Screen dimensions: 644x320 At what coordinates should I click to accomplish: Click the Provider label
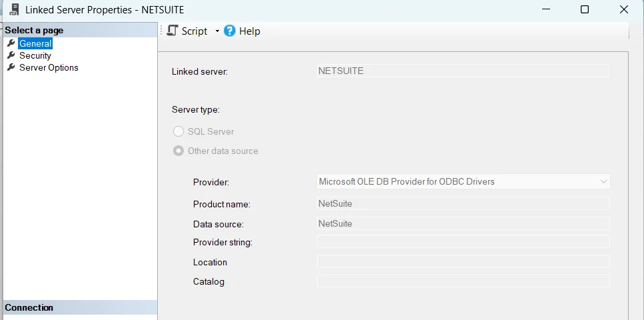(211, 182)
